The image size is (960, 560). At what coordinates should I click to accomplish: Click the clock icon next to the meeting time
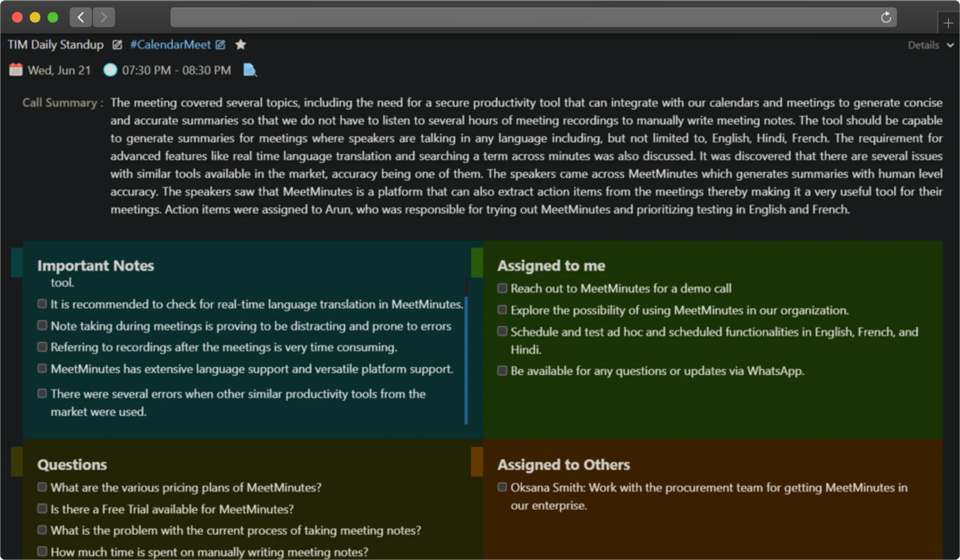pyautogui.click(x=110, y=70)
